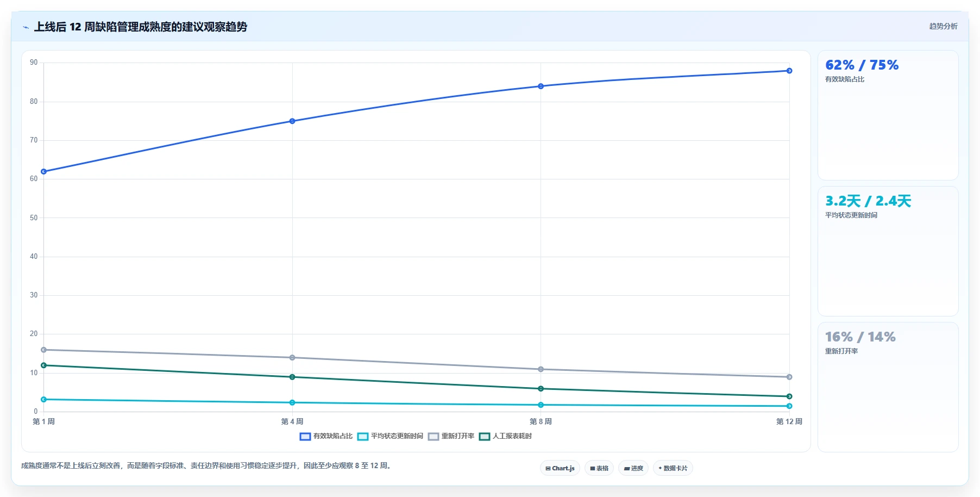
Task: Click the 30 y-axis label
Action: (34, 295)
